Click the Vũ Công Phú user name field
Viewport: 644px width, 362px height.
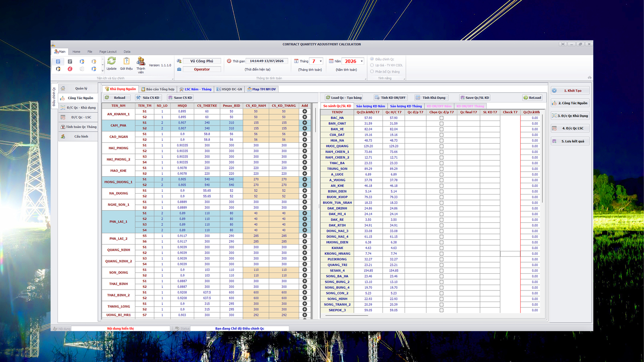[202, 61]
